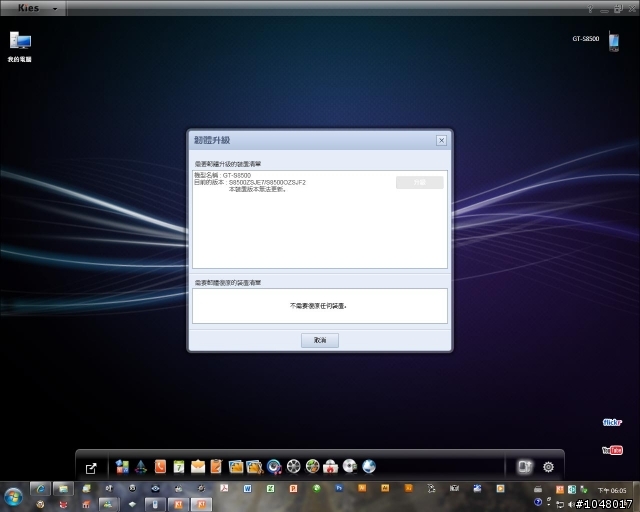Open the disc burner flame icon
The image size is (640, 512).
click(x=331, y=466)
